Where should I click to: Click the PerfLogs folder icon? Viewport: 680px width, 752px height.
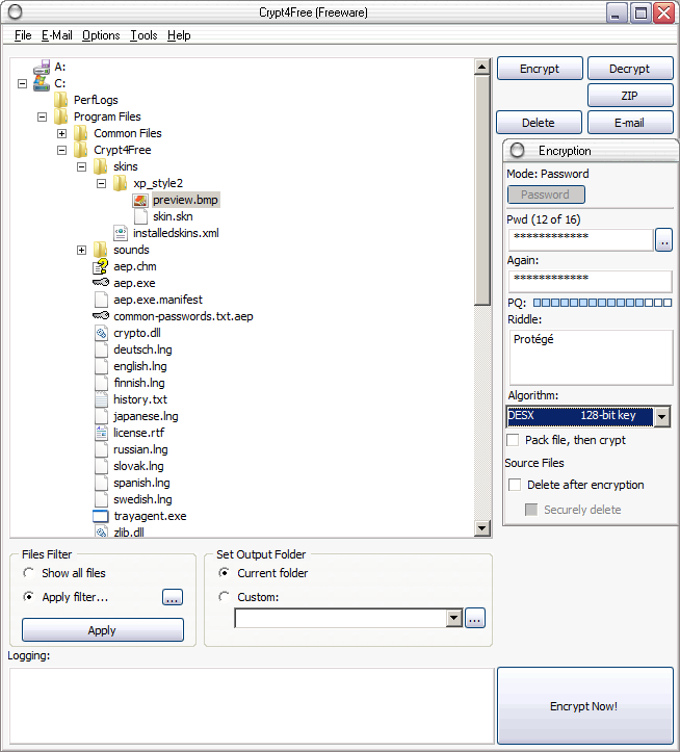point(61,100)
